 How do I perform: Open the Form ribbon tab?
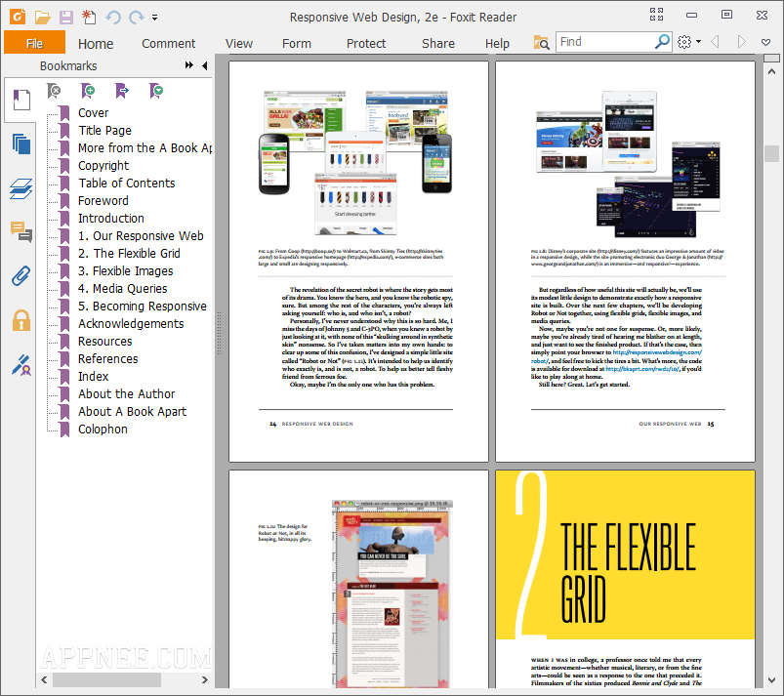297,44
